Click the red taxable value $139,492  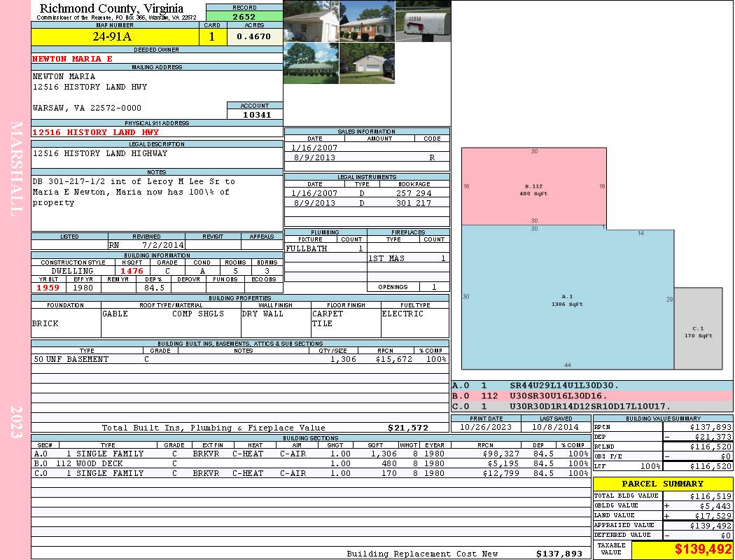703,549
